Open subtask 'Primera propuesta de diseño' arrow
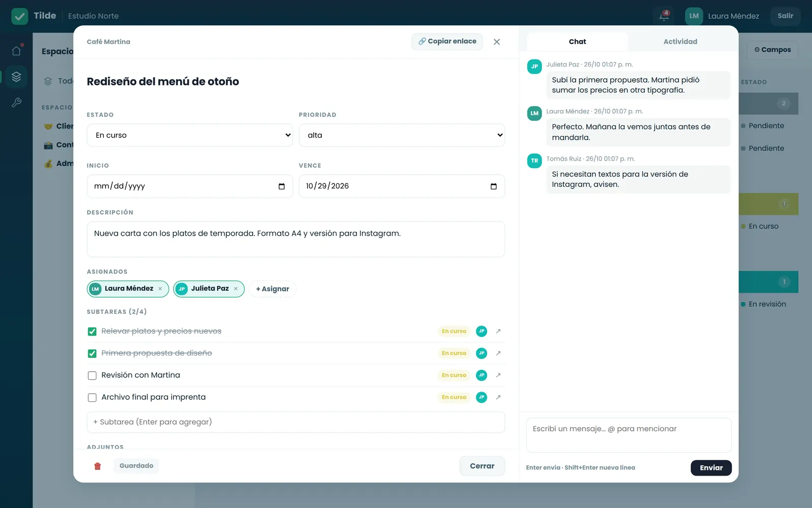This screenshot has width=812, height=508. (x=498, y=353)
